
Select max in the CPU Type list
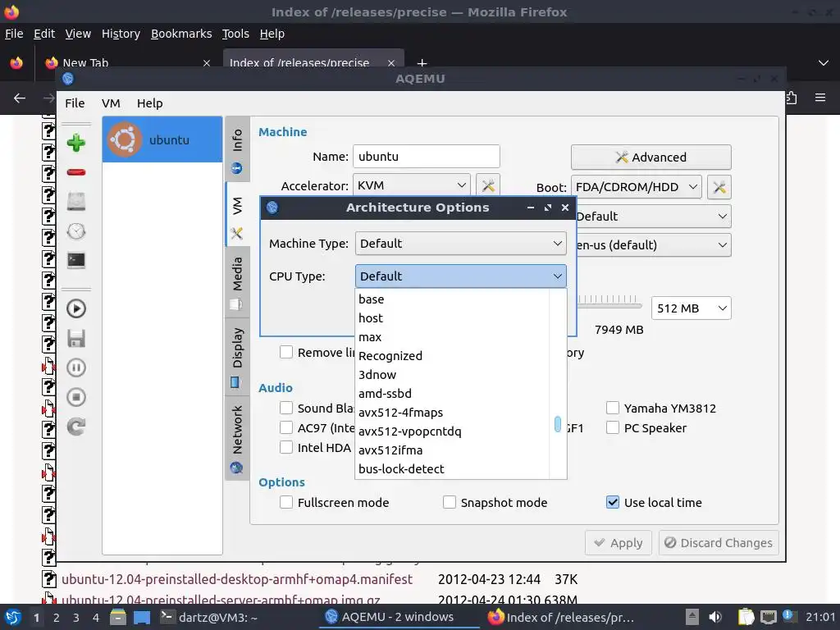[453, 337]
